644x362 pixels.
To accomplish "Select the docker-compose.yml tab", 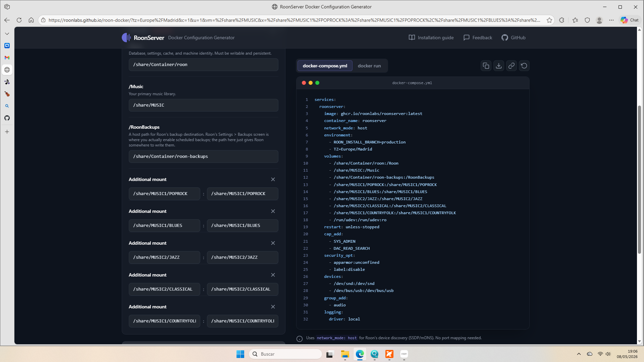I will 325,66.
